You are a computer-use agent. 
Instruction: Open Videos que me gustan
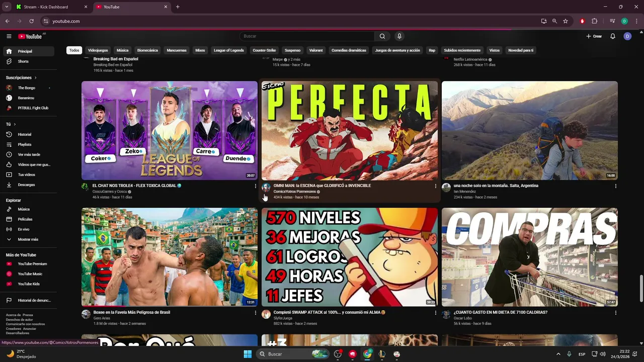tap(29, 164)
